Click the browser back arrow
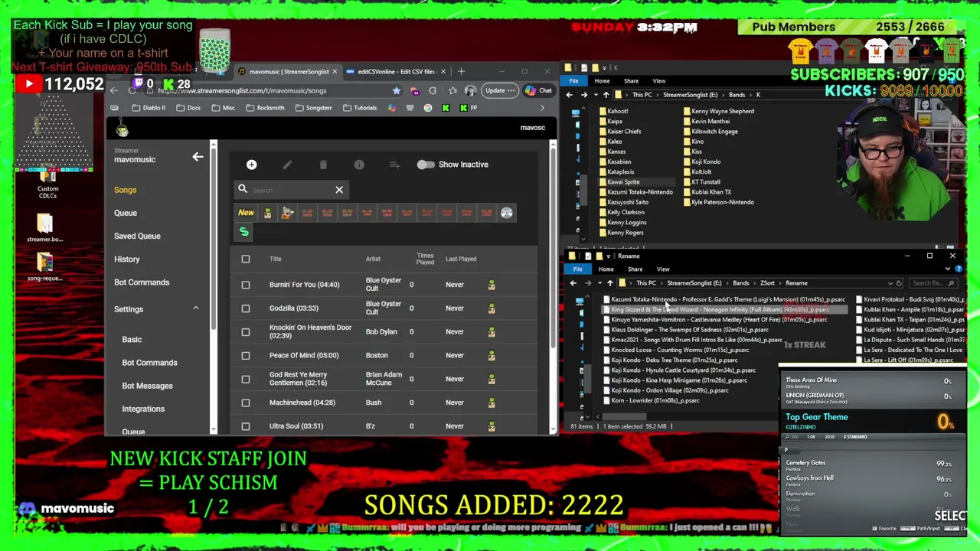This screenshot has height=551, width=980. [x=114, y=90]
